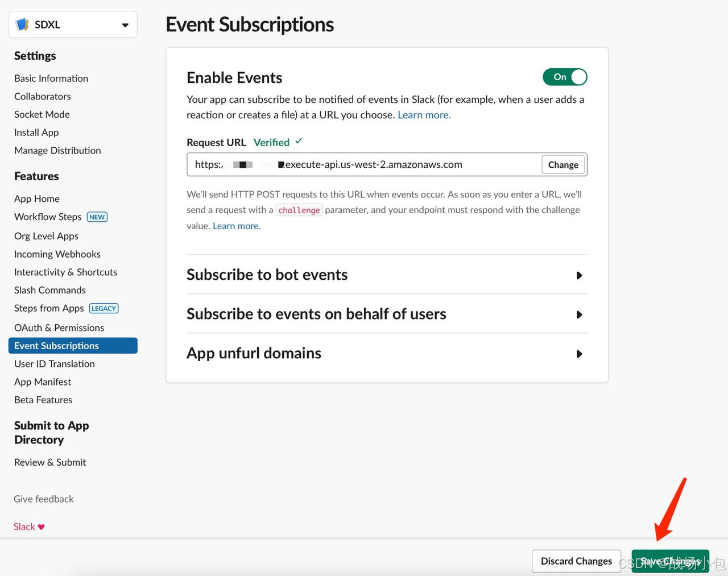
Task: Click the 'challenge' code text
Action: point(299,210)
